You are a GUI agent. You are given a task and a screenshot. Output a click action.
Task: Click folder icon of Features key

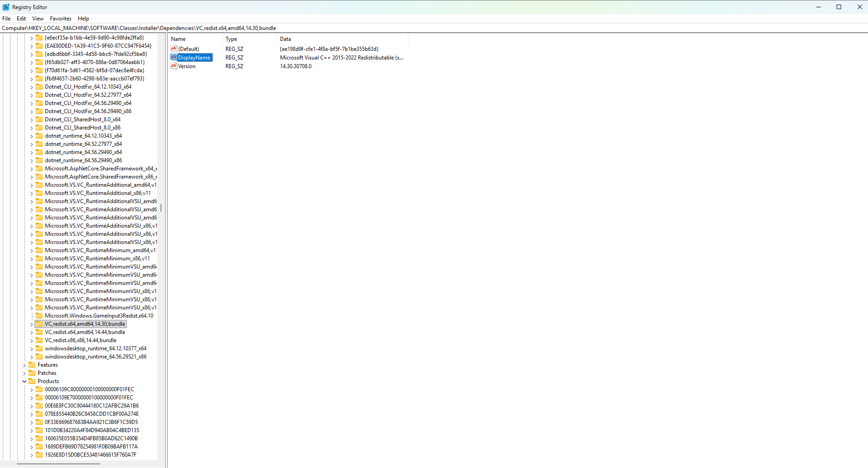click(x=32, y=365)
